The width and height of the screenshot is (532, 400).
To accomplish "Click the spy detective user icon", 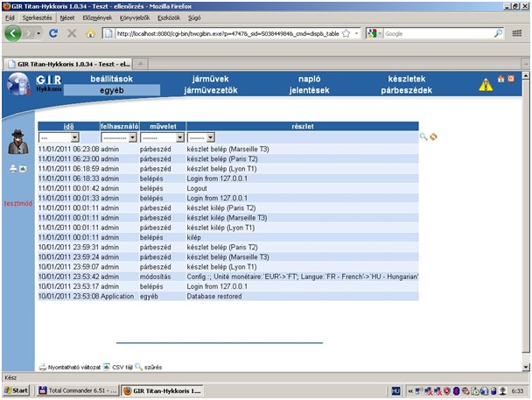I will point(18,142).
